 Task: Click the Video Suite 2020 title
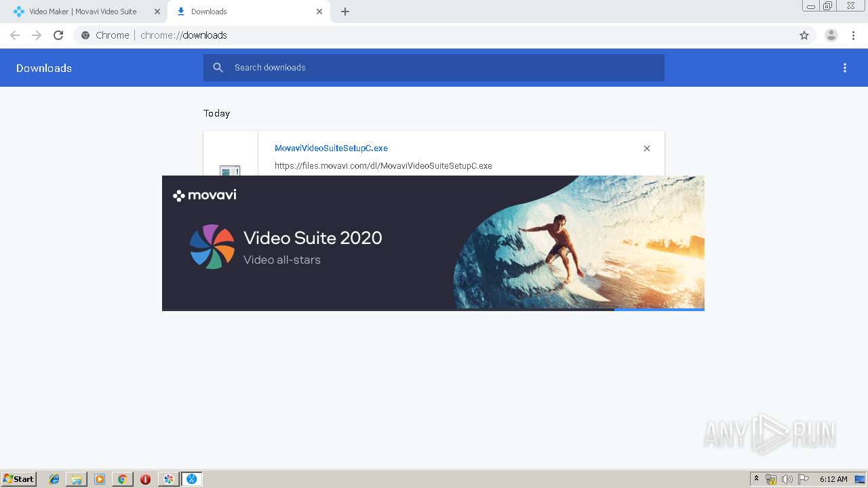313,238
